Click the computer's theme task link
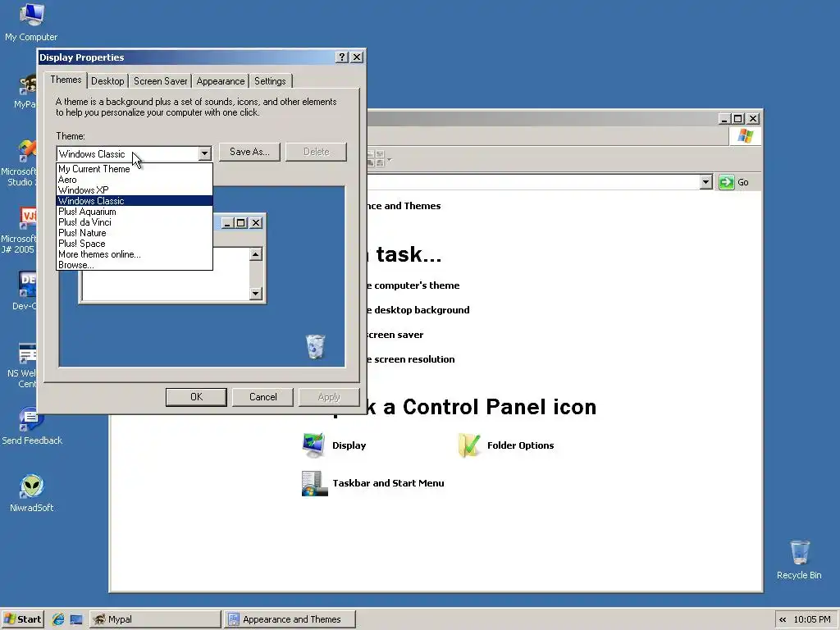This screenshot has width=840, height=630. pyautogui.click(x=413, y=285)
